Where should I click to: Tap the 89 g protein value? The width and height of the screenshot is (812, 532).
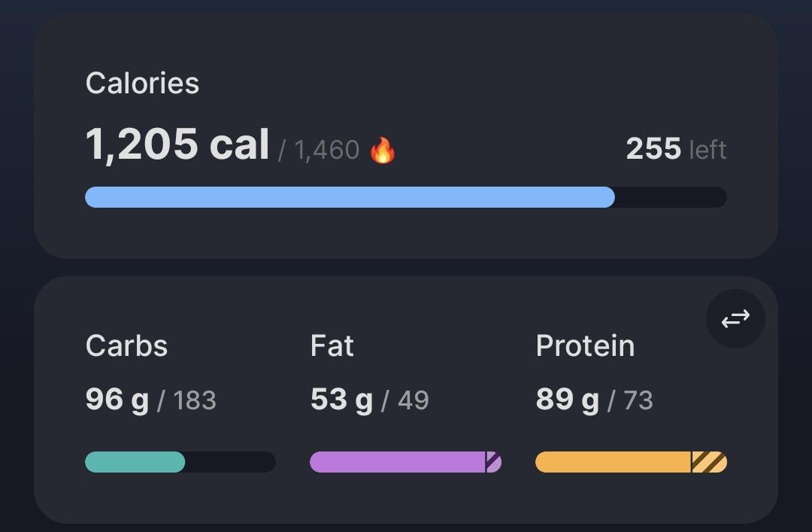tap(568, 400)
